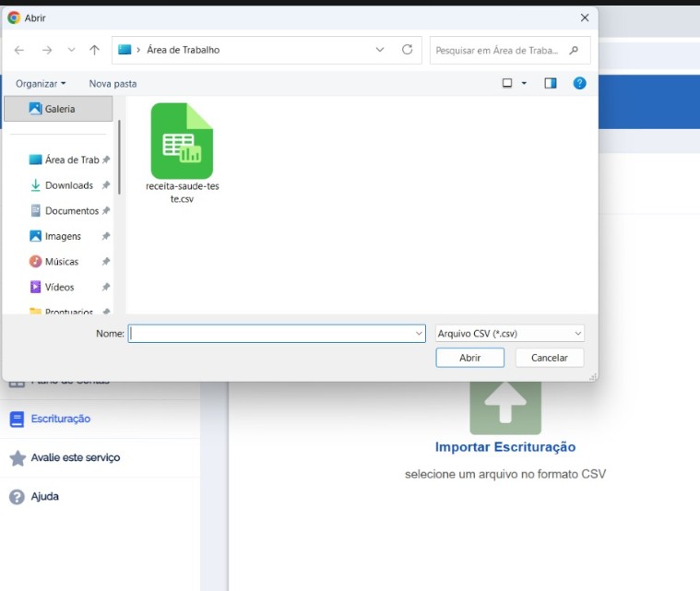Image resolution: width=700 pixels, height=591 pixels.
Task: Toggle the preview pane icon
Action: (x=551, y=83)
